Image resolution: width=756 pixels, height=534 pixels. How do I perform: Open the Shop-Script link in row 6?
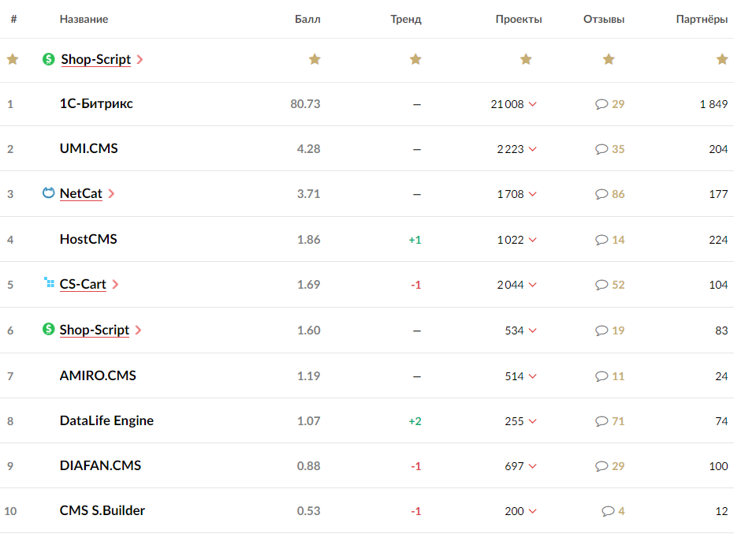point(95,330)
